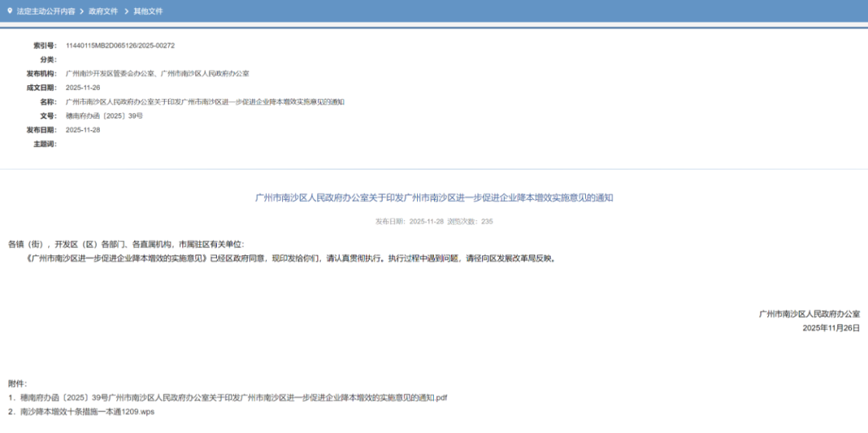Screen dimensions: 868x433
Task: Click the body paragraph starting 《广州市南沙区
Action: tap(289, 259)
